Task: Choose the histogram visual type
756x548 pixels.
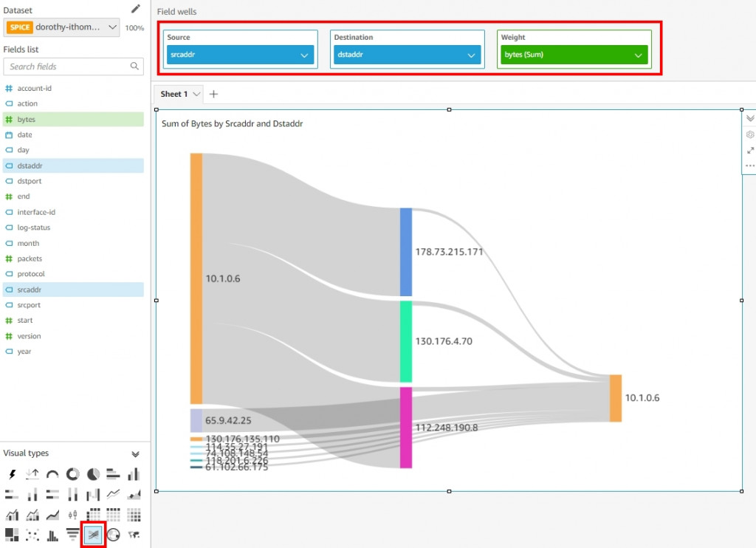Action: click(52, 535)
